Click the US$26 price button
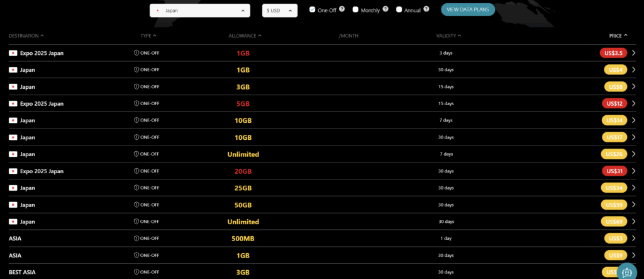The height and width of the screenshot is (279, 644). pos(614,154)
